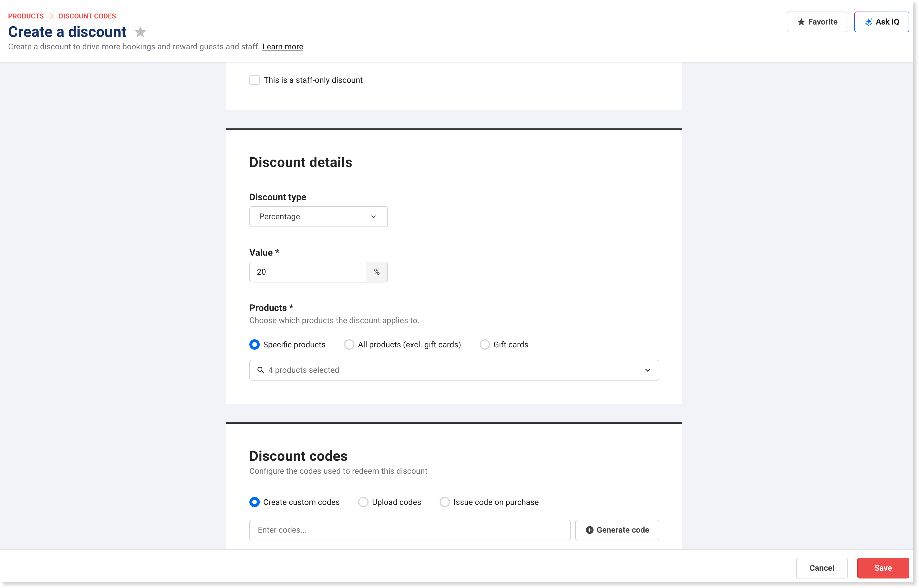The width and height of the screenshot is (919, 588).
Task: Click the search icon in products field
Action: (261, 370)
